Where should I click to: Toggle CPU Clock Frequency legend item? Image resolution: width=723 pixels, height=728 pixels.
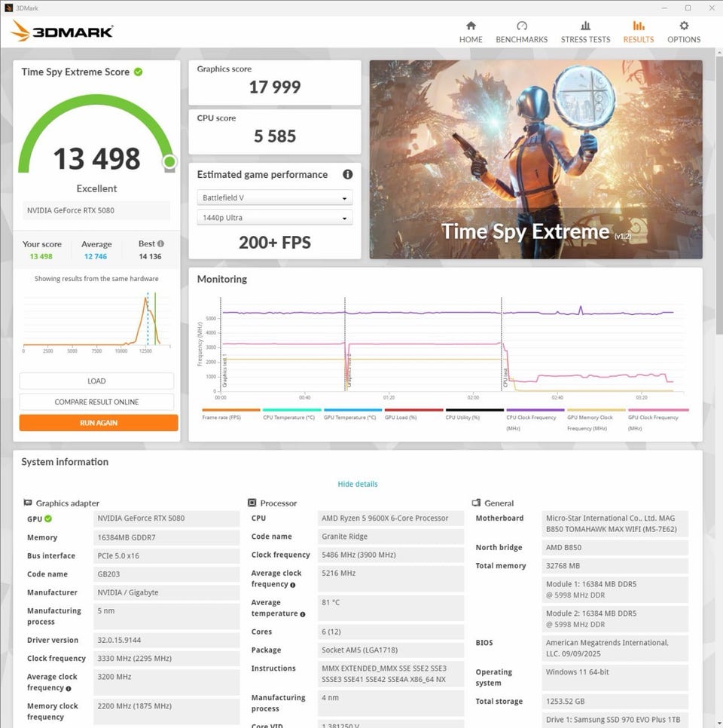click(535, 421)
